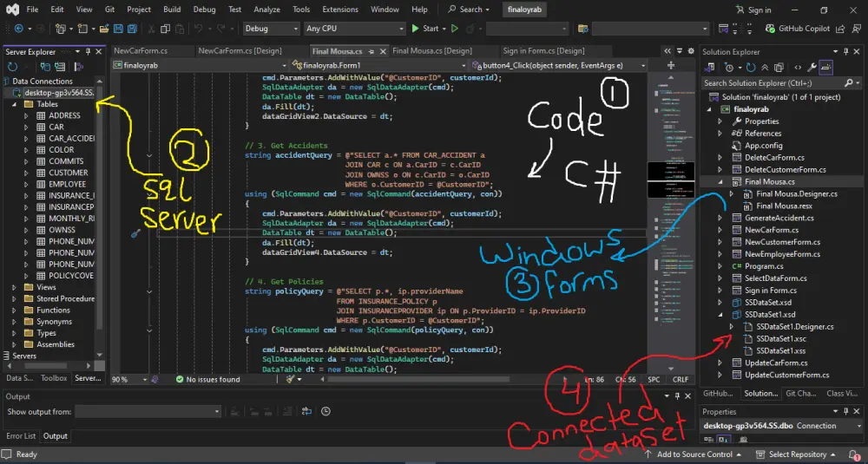Open the Build menu

click(x=172, y=10)
